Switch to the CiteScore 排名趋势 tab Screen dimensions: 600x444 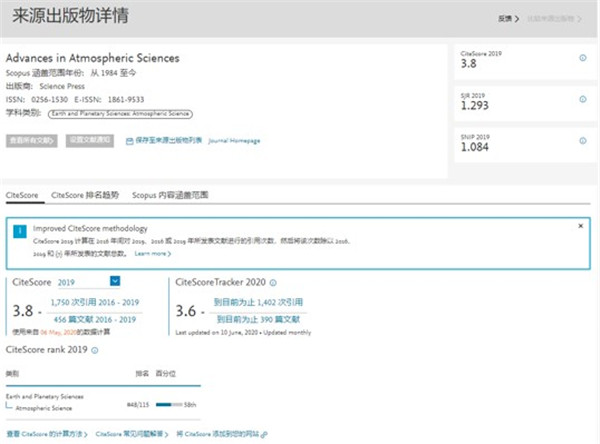[x=85, y=195]
